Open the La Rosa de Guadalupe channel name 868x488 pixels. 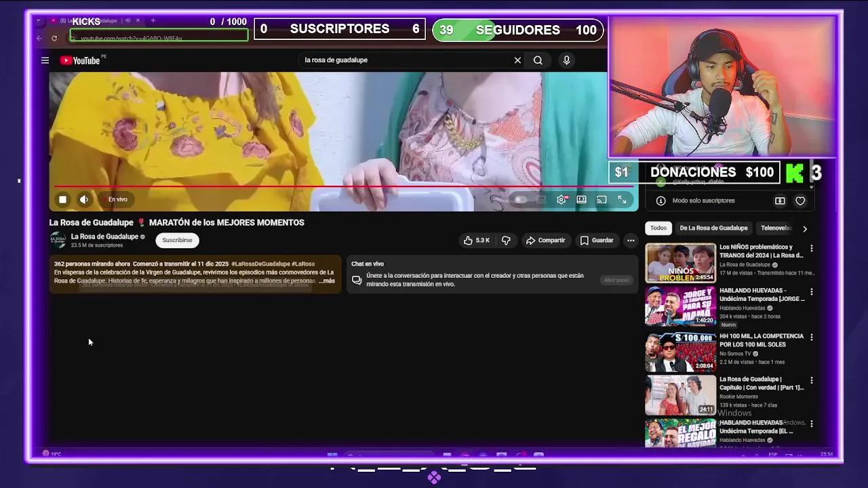[104, 237]
